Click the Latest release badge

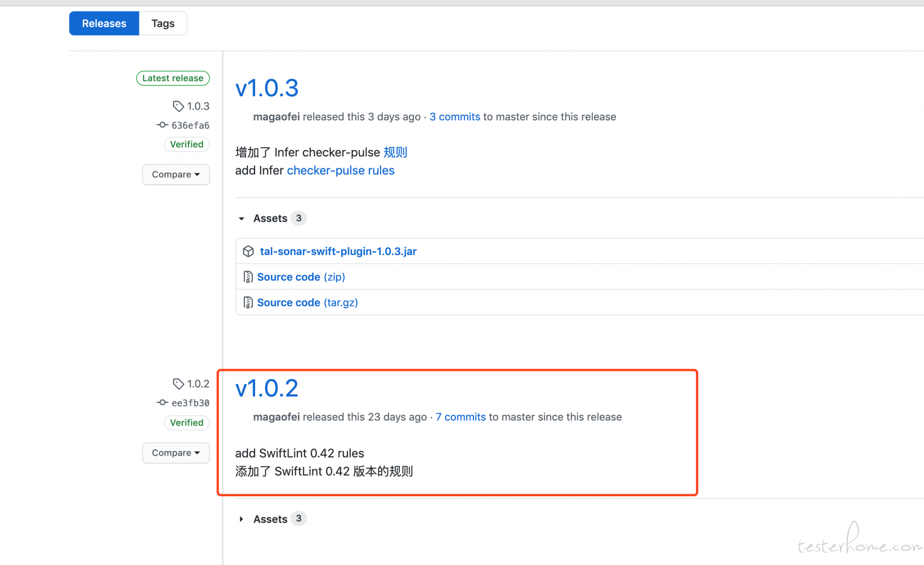click(x=173, y=78)
